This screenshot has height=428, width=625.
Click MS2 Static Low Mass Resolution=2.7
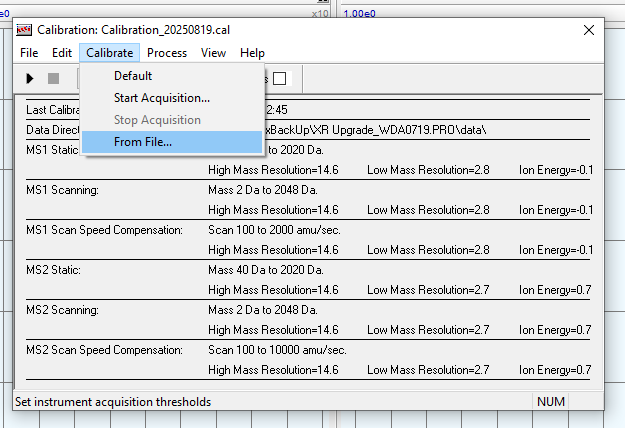click(x=428, y=290)
